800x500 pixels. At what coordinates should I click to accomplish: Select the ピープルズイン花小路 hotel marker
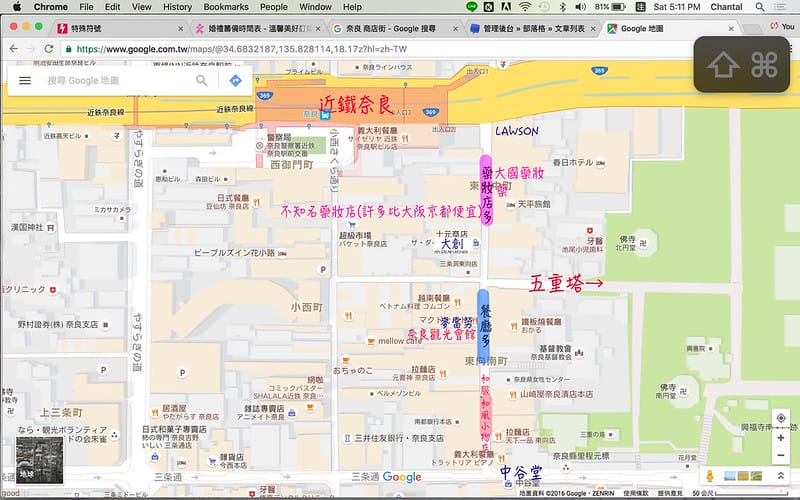point(282,253)
